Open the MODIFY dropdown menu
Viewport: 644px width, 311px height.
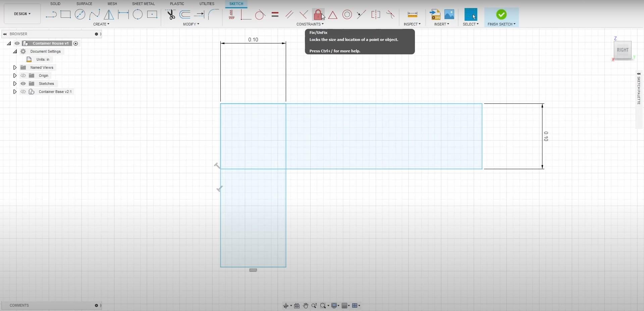click(191, 24)
